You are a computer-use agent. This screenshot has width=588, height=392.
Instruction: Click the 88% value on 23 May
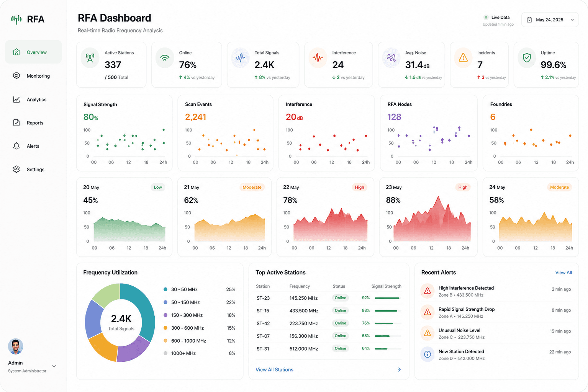(393, 200)
